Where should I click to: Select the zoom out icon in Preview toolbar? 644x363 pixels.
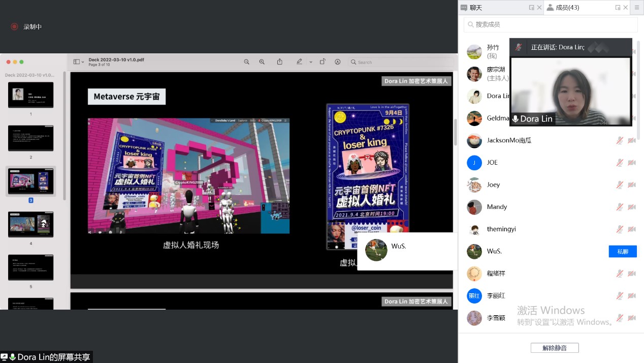[x=247, y=62]
